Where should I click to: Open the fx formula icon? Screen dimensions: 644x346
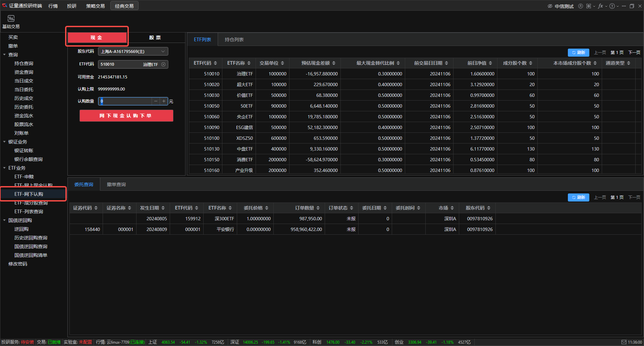click(600, 6)
